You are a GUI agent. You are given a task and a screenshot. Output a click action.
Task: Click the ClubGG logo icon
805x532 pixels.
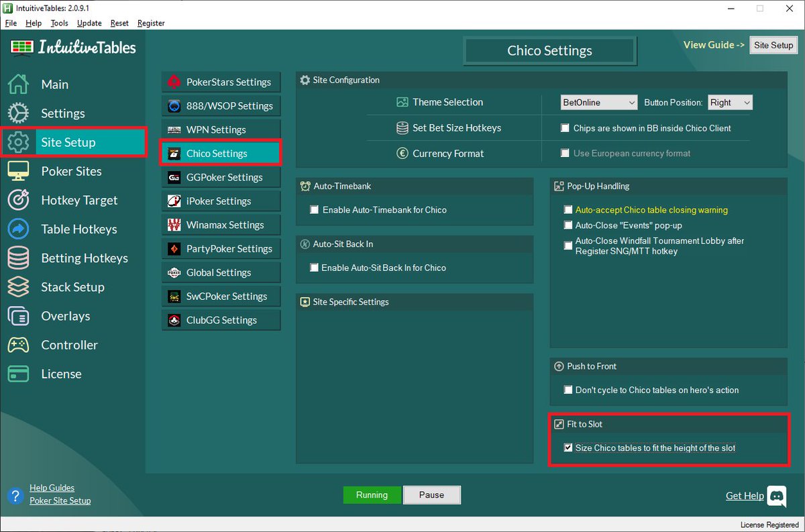(174, 320)
